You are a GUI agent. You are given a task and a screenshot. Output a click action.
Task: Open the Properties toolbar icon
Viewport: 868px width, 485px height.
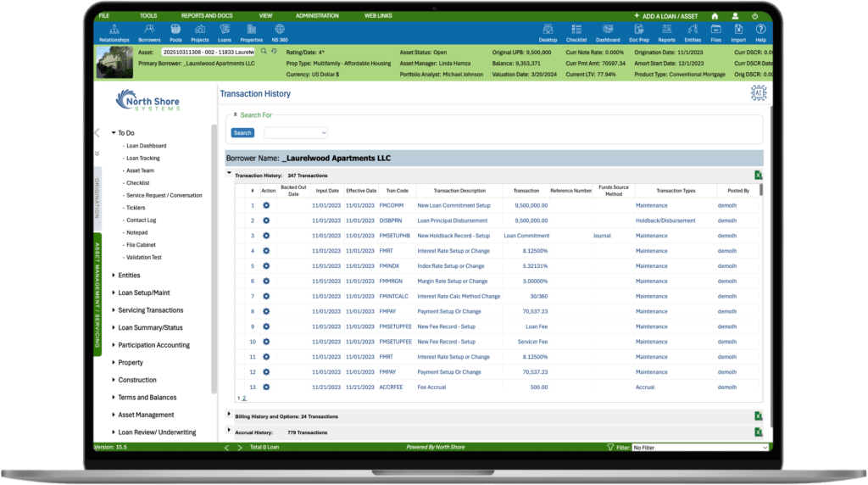point(251,33)
